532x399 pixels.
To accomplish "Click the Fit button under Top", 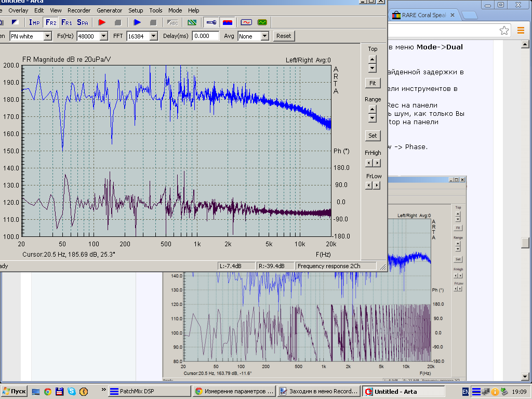I will click(373, 83).
